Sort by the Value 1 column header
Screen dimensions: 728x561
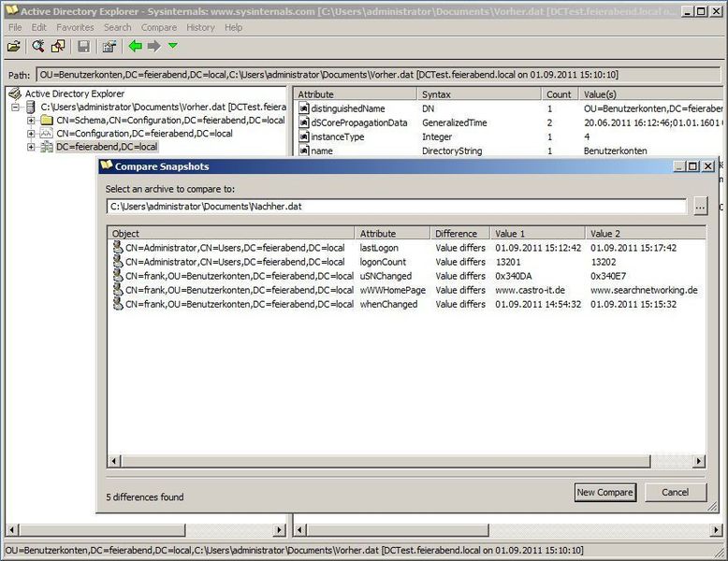point(538,234)
